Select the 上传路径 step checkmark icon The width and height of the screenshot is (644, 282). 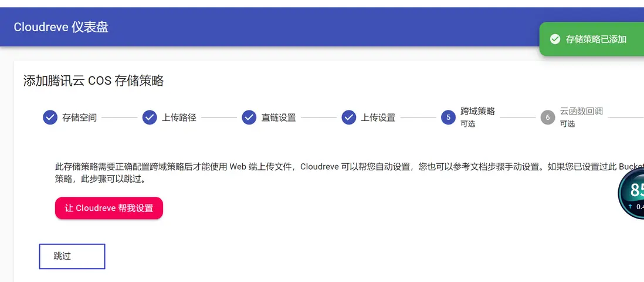click(150, 117)
